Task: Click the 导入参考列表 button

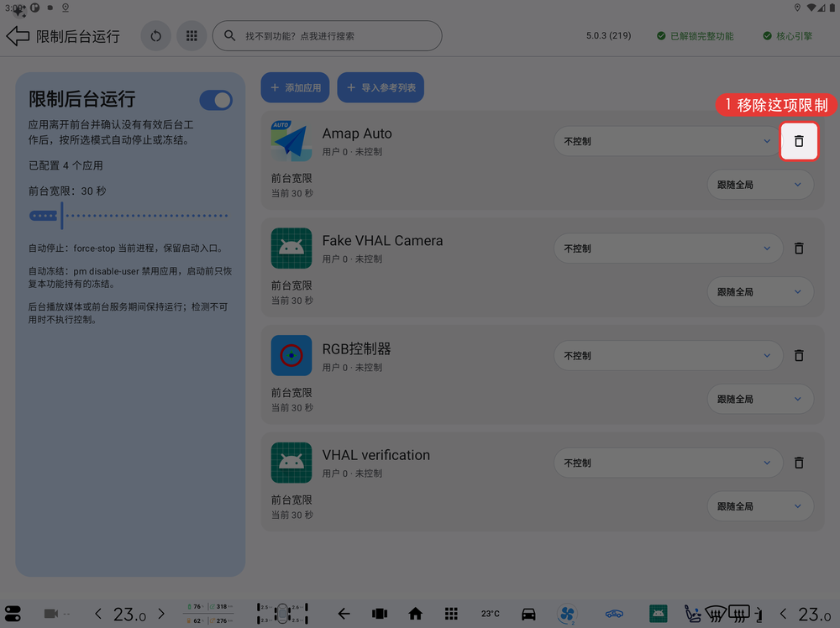Action: [381, 87]
